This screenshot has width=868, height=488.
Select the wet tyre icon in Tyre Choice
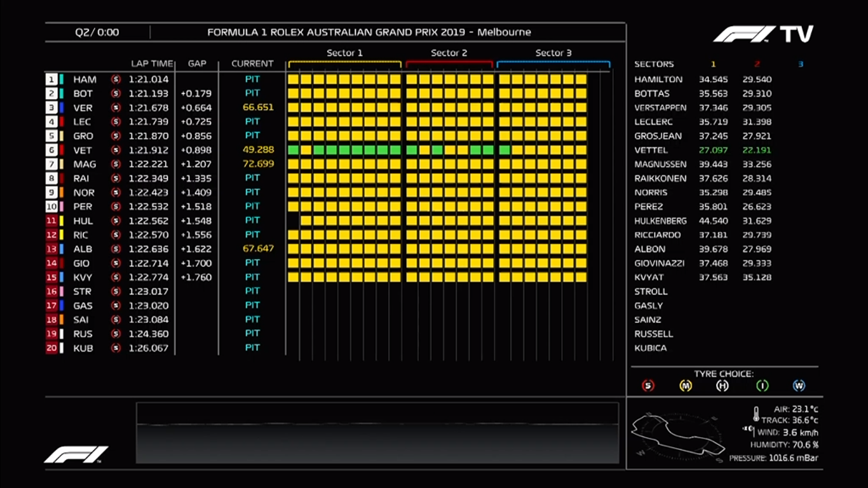click(799, 386)
